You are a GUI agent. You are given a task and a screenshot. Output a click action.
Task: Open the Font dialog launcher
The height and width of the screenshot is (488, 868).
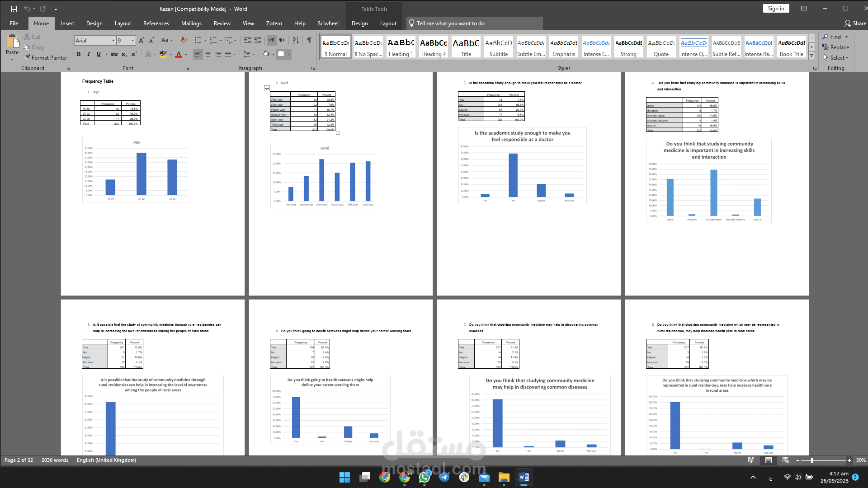[187, 69]
